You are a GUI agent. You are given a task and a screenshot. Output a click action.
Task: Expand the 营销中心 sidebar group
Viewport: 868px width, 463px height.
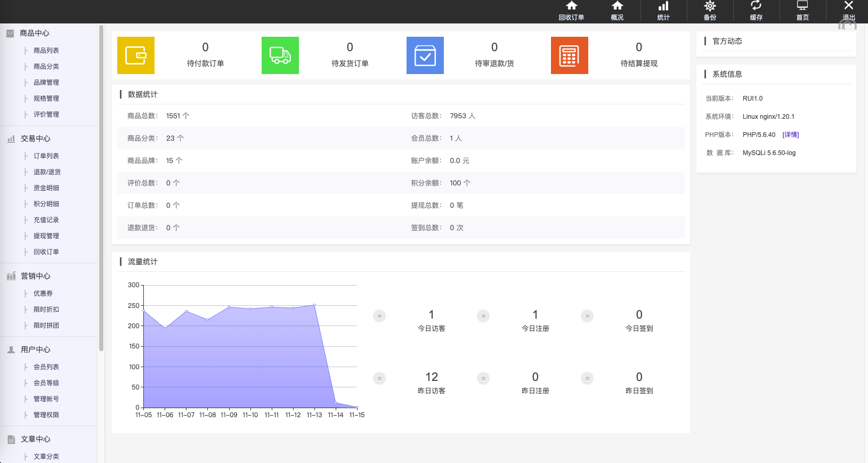coord(35,276)
